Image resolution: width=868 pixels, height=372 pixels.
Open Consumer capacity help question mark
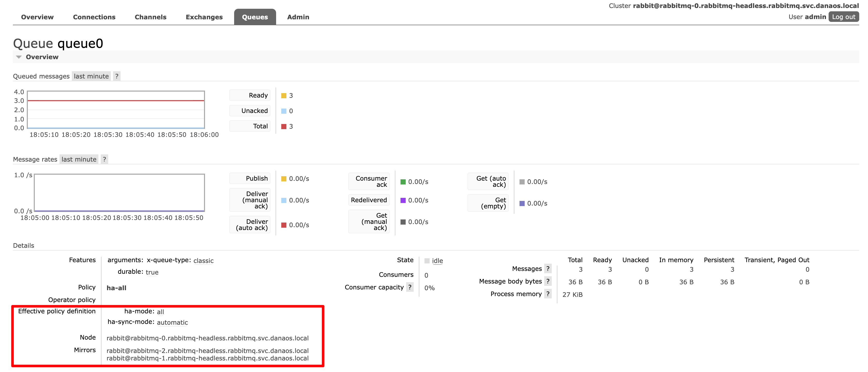tap(410, 287)
